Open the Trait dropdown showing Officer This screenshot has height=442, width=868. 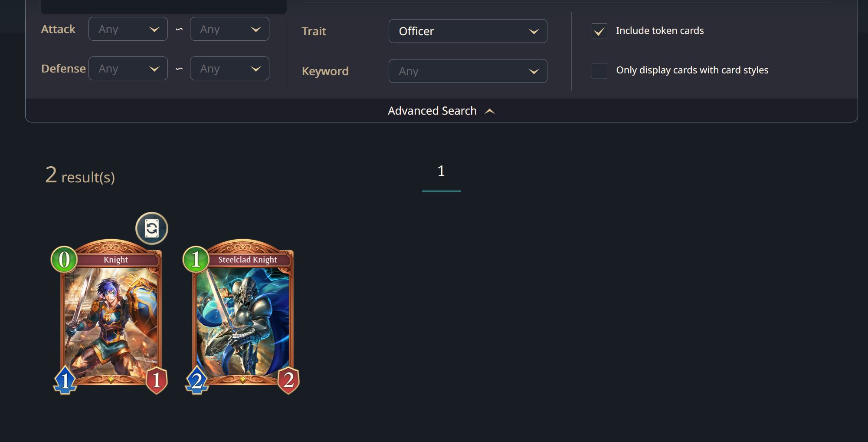click(468, 31)
